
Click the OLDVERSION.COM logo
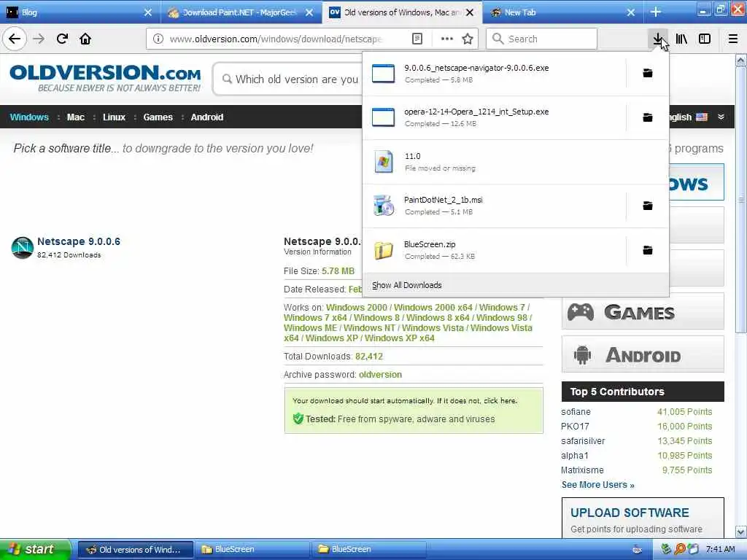(105, 78)
